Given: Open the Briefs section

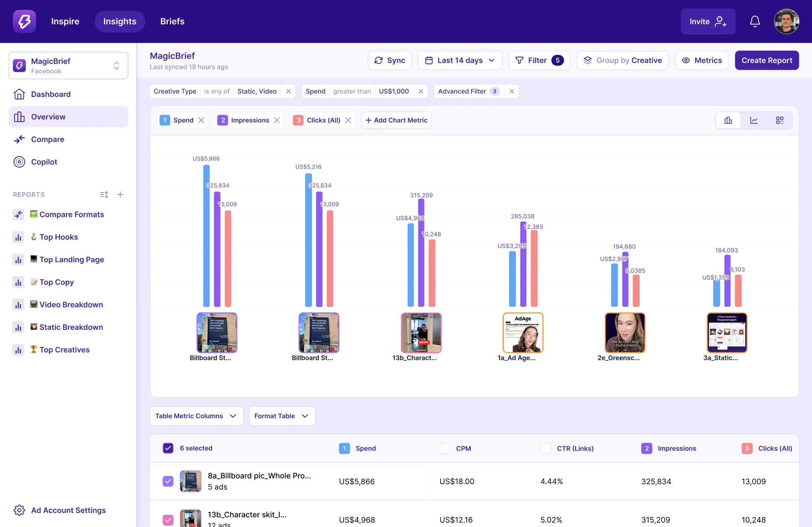Looking at the screenshot, I should [x=172, y=21].
